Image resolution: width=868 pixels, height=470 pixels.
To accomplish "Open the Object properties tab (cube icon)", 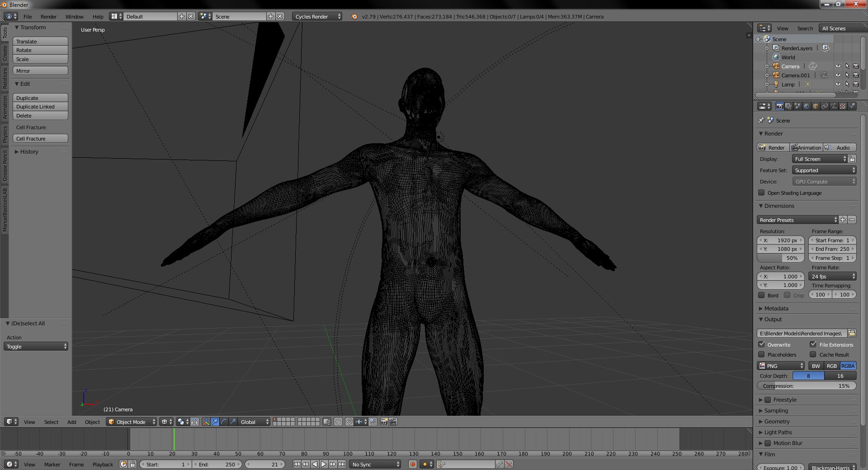I will pos(816,106).
